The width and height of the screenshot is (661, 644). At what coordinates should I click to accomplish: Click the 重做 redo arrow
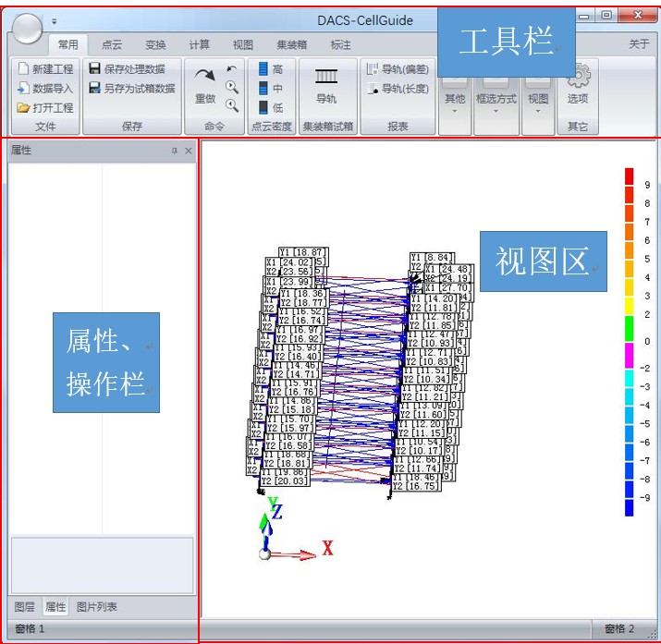[x=205, y=76]
